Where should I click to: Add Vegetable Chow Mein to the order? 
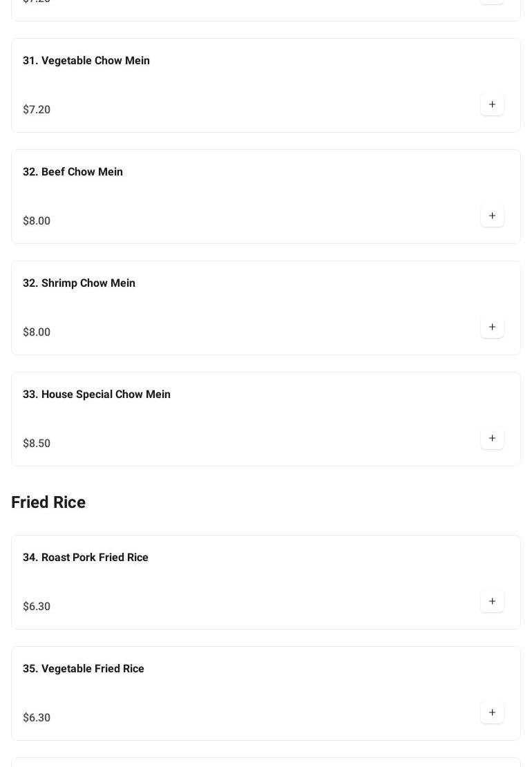(492, 105)
